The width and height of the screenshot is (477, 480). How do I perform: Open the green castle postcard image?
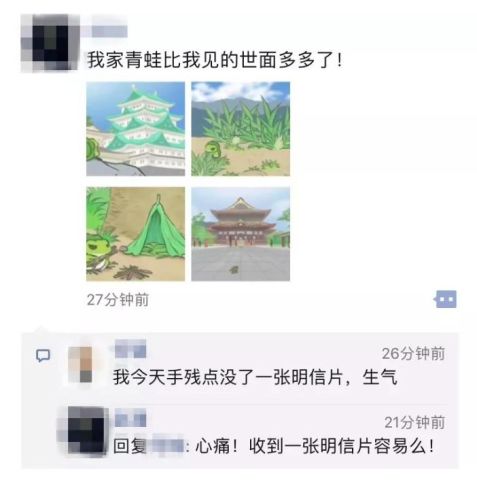click(x=136, y=129)
